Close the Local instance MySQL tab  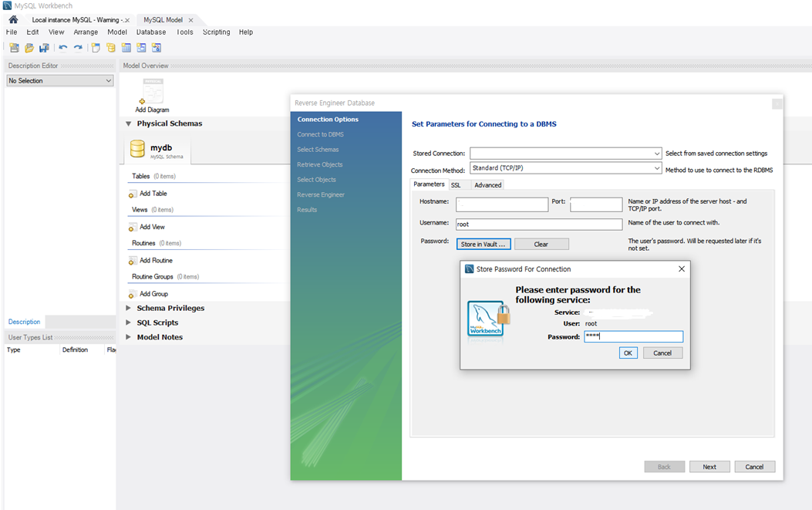pyautogui.click(x=127, y=20)
